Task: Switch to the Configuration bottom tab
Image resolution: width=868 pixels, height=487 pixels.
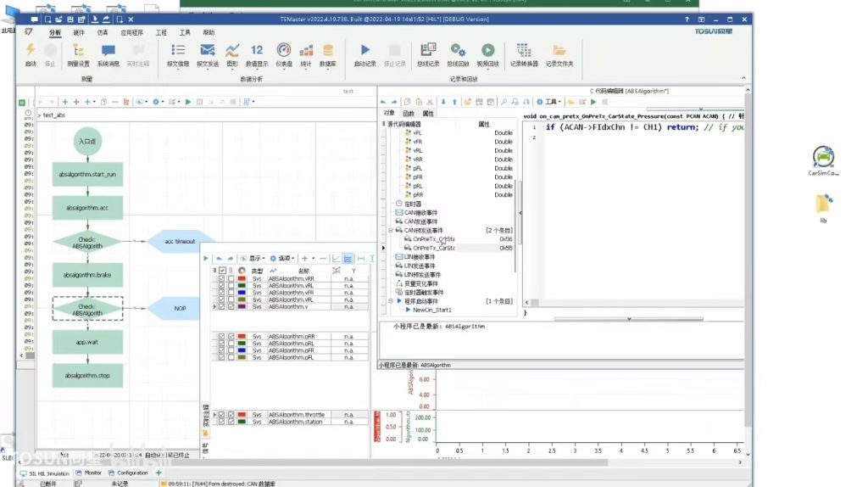Action: point(129,473)
